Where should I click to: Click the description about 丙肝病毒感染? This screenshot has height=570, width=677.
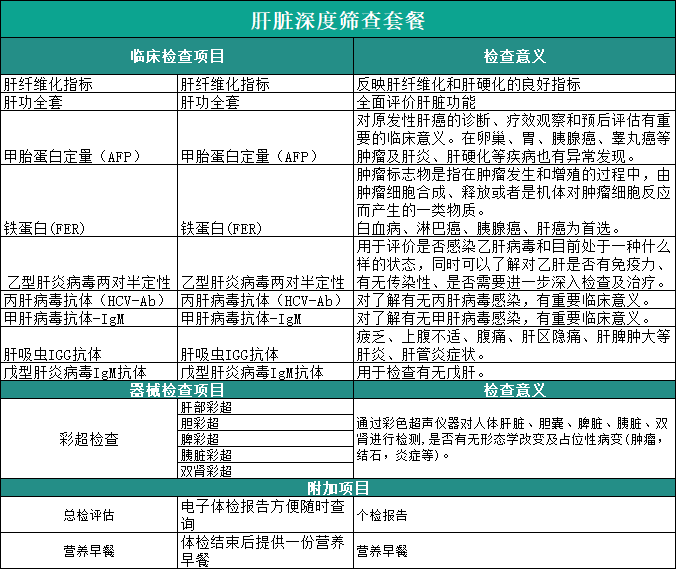coord(514,300)
